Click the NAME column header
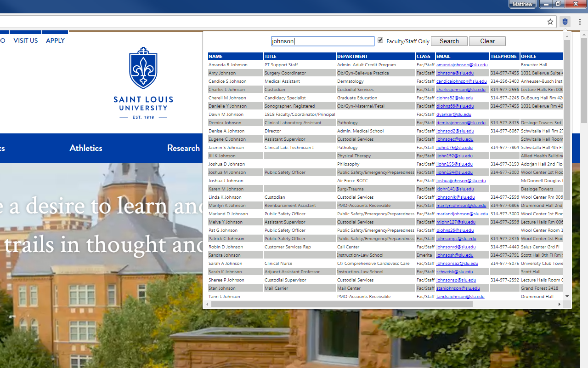588x368 pixels. click(x=235, y=56)
